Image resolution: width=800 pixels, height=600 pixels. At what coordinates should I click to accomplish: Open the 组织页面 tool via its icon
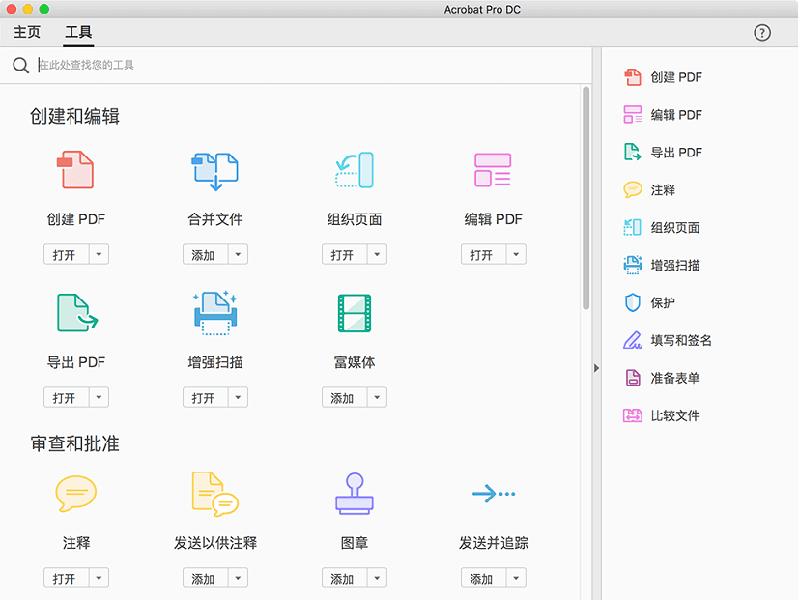pyautogui.click(x=354, y=170)
